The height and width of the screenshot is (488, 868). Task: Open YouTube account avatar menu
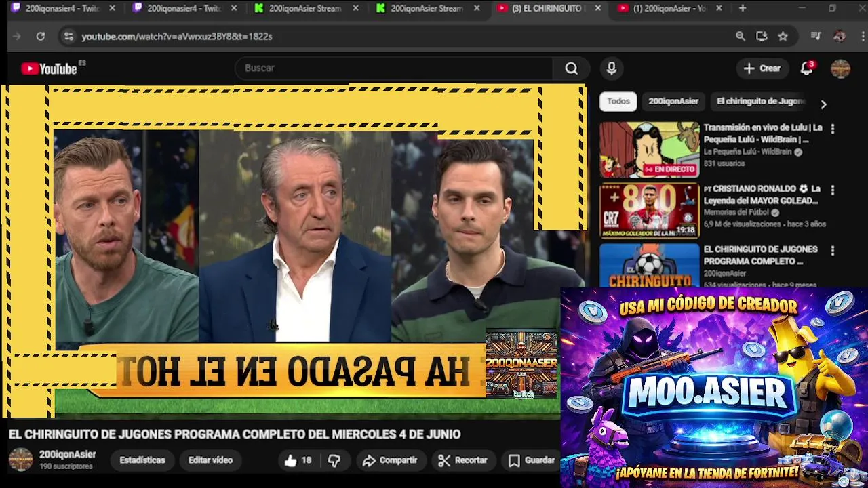pyautogui.click(x=840, y=68)
